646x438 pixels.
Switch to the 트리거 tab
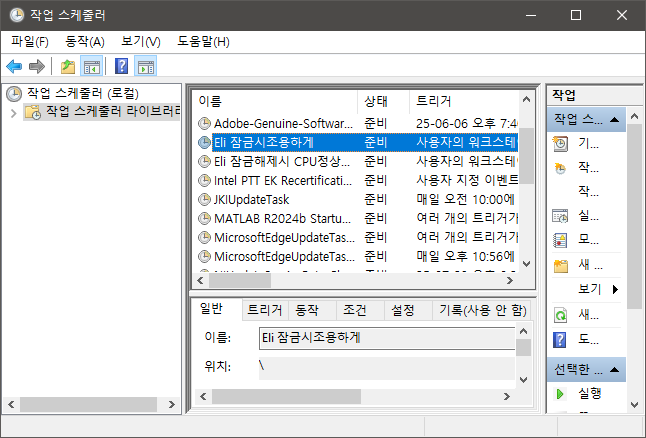click(264, 311)
